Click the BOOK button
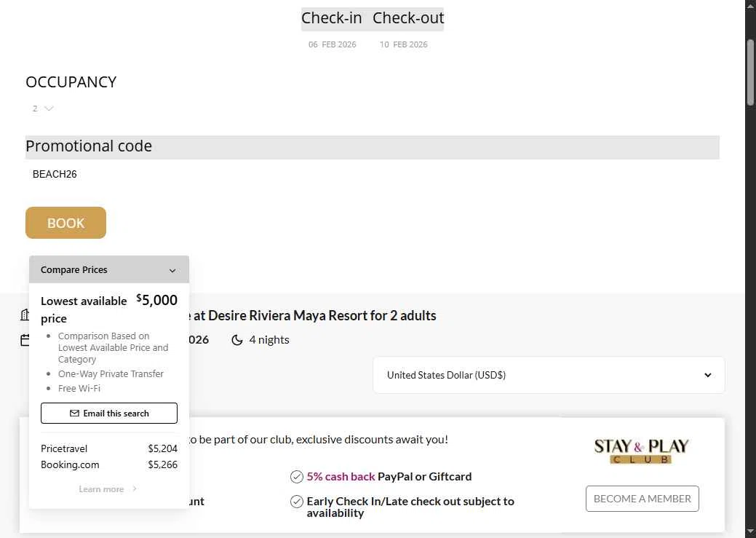This screenshot has height=538, width=756. pos(65,223)
